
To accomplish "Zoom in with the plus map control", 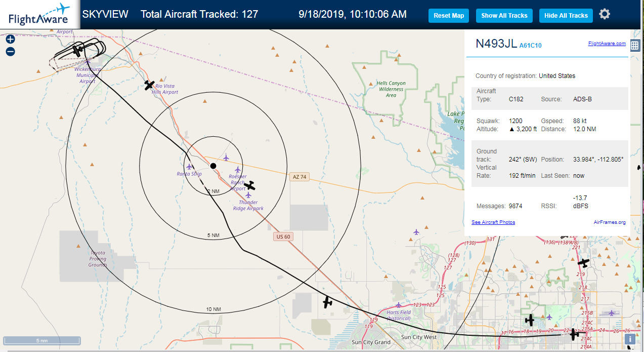I will coord(10,39).
